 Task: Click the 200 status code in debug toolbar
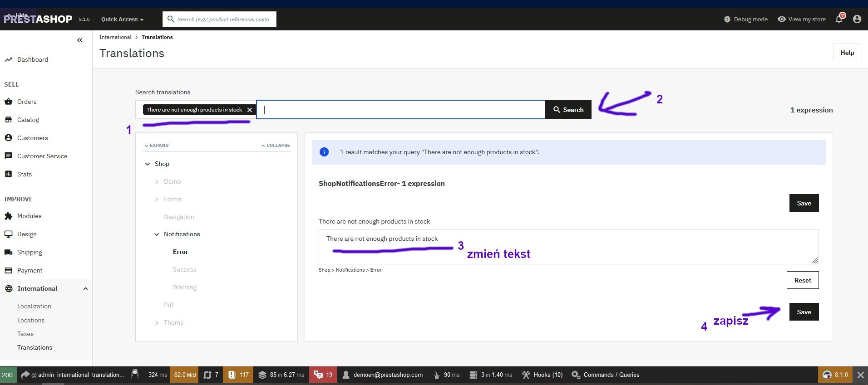(8, 375)
